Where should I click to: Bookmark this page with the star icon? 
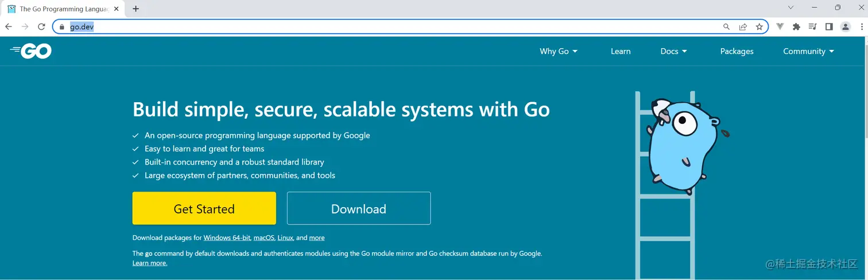(759, 26)
